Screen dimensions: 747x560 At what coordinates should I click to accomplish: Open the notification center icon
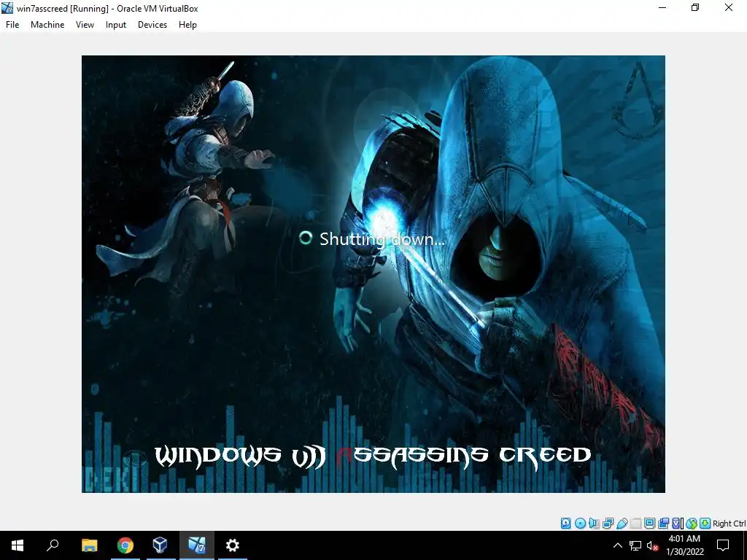coord(723,545)
